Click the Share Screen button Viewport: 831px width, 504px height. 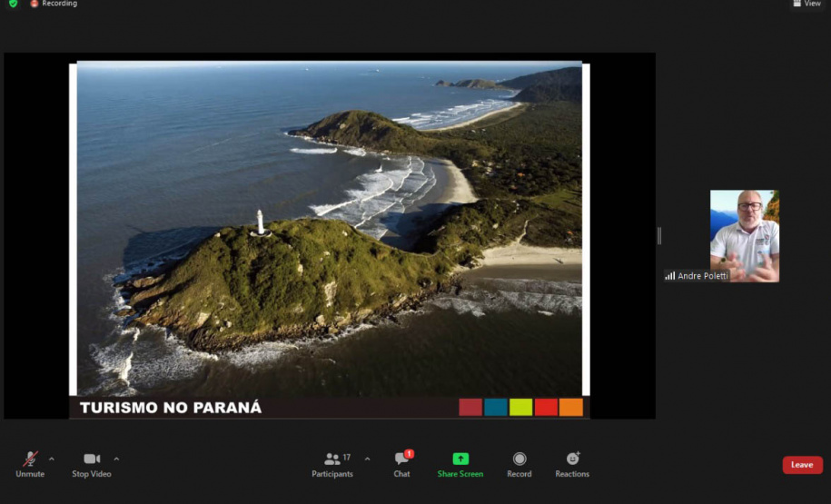point(460,464)
